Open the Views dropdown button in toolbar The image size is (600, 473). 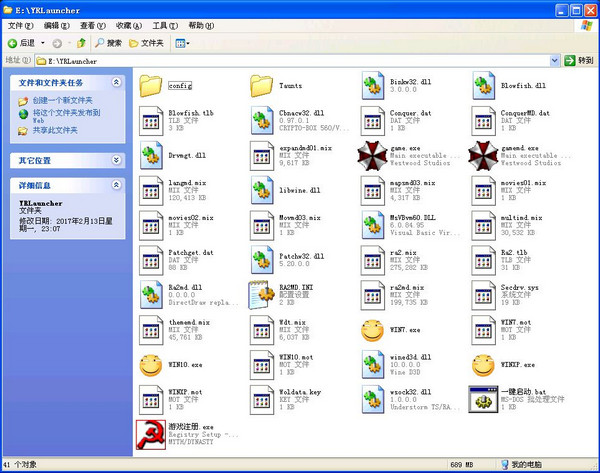[182, 43]
